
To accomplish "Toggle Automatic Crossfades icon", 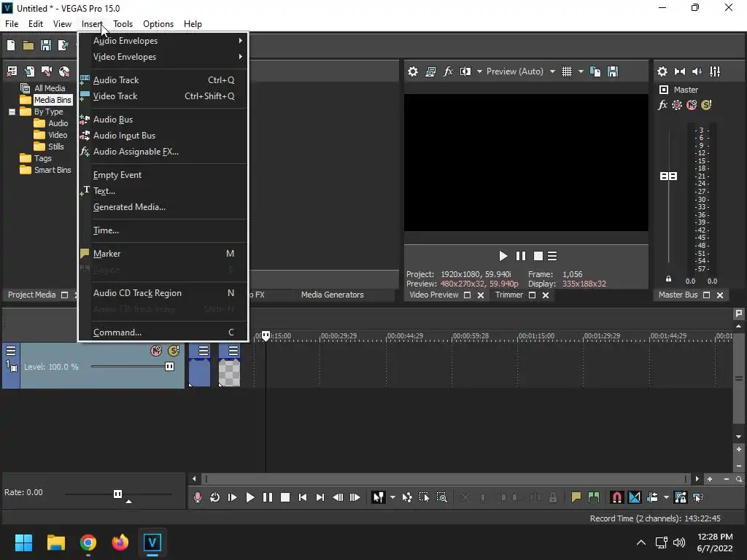I will [x=635, y=497].
